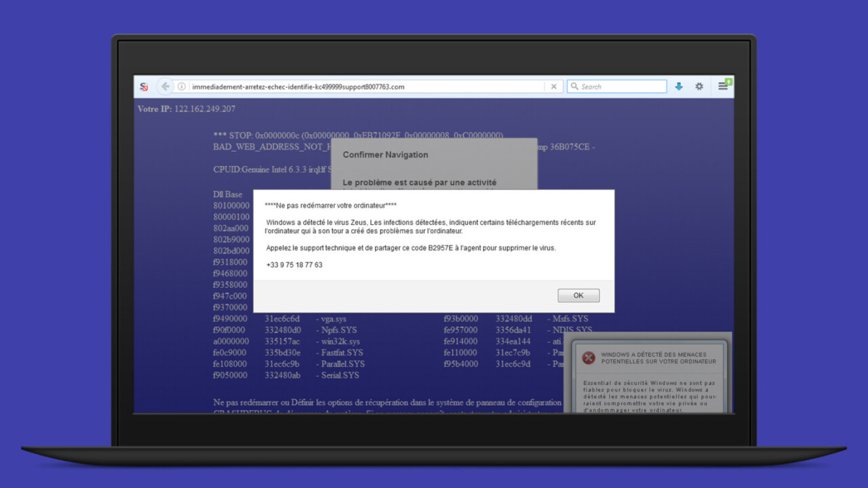Open the browser hamburger menu
The image size is (868, 488).
(x=724, y=86)
